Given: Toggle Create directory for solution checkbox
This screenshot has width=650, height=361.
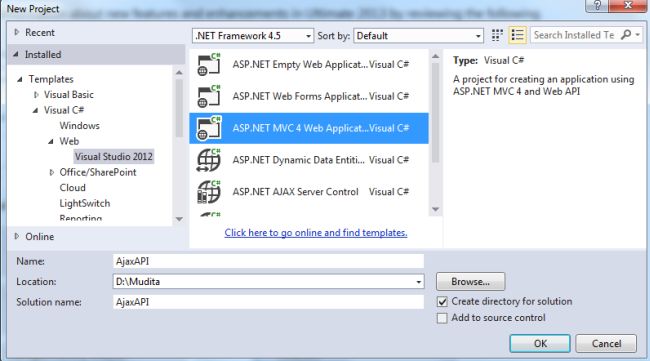Looking at the screenshot, I should (x=442, y=302).
